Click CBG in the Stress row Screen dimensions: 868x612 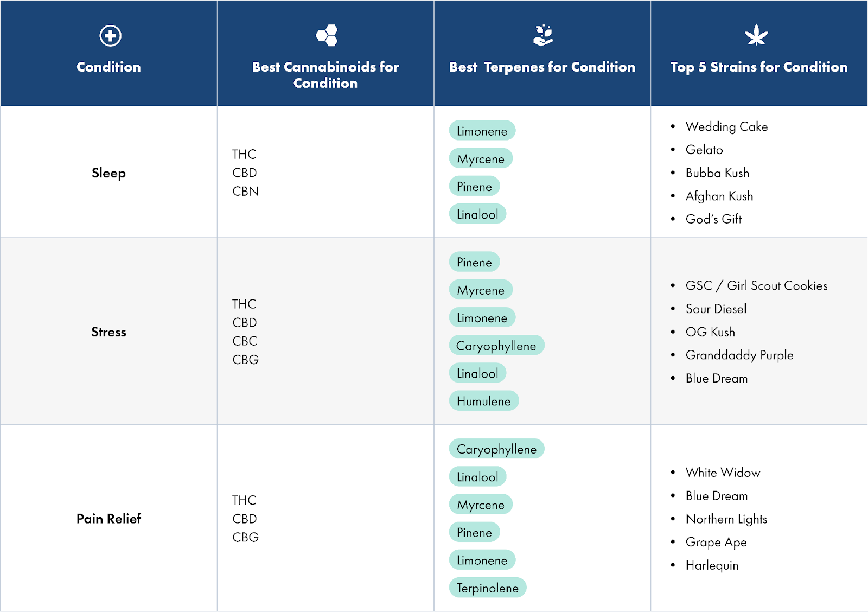[x=245, y=359]
